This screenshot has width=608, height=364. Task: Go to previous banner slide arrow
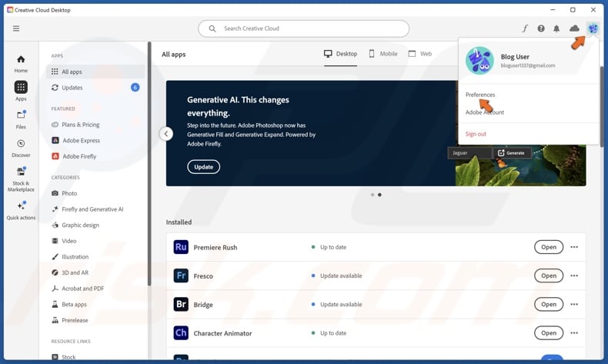click(x=166, y=134)
